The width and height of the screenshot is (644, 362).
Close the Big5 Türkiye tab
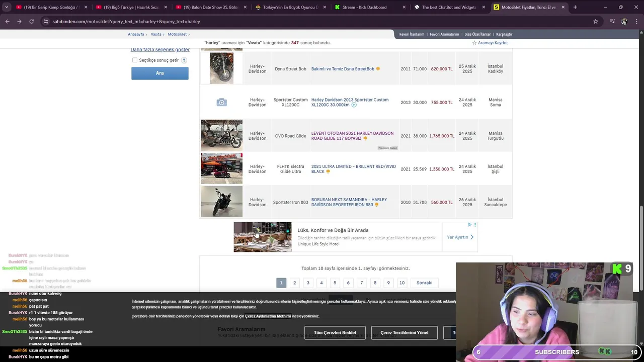166,7
